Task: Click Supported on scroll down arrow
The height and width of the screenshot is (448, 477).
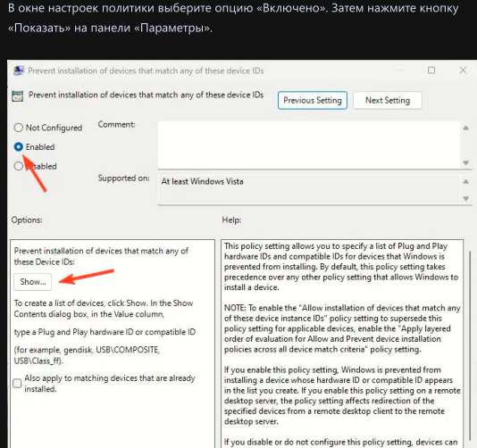Action: pos(465,198)
